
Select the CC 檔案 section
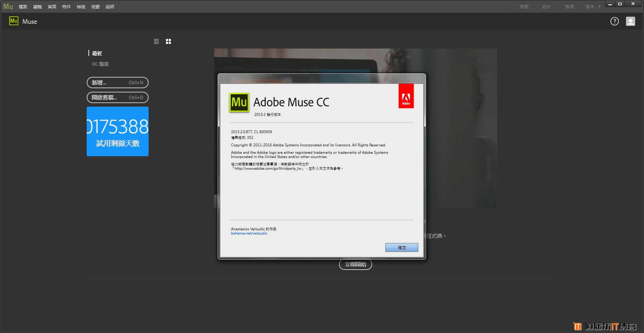[100, 64]
